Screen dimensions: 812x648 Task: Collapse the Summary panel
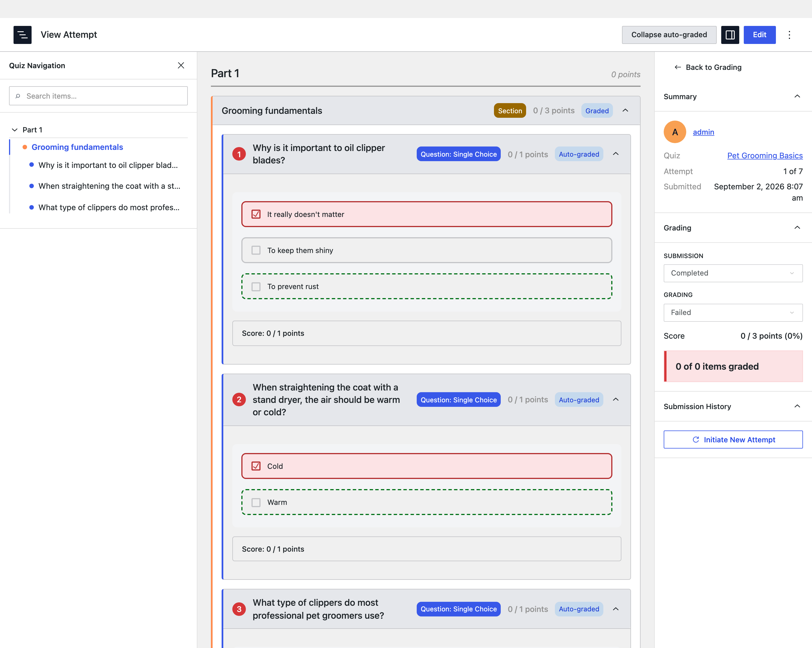797,96
